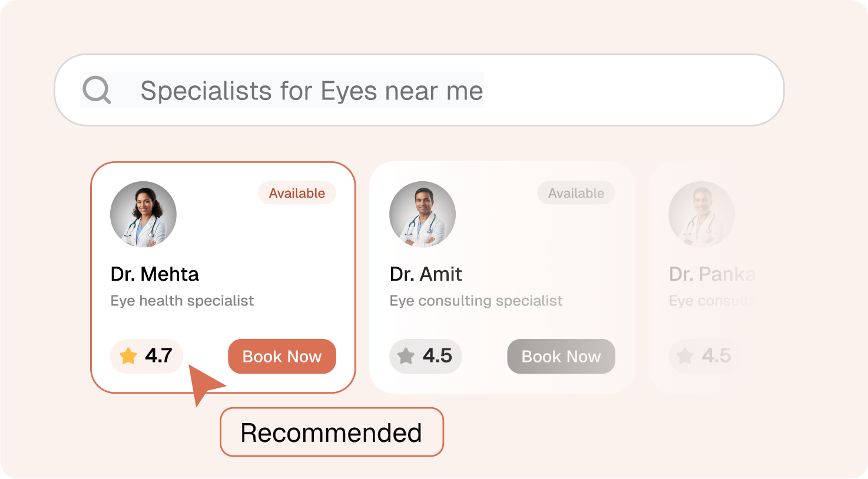This screenshot has width=868, height=479.
Task: Select Dr. Amit's specialist card
Action: [505, 277]
